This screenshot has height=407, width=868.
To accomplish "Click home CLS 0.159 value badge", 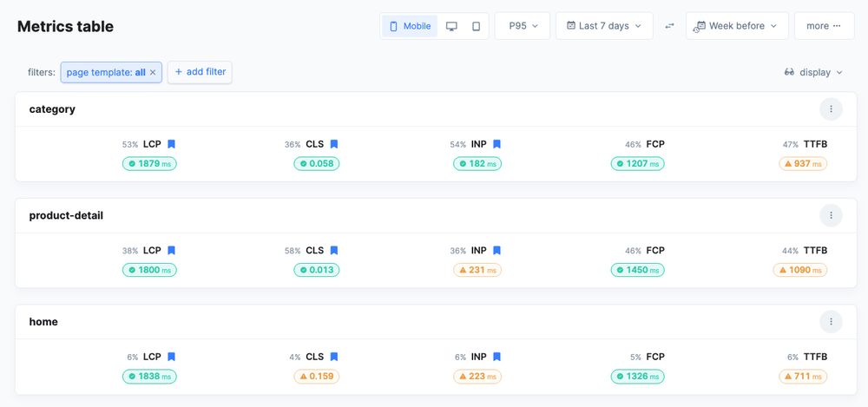I will point(316,377).
